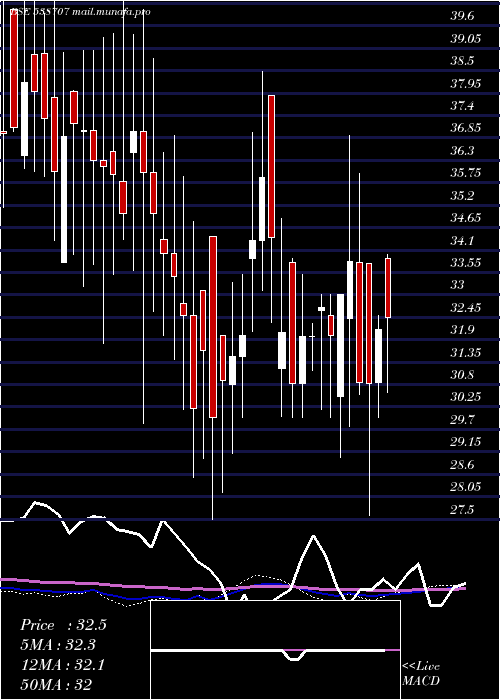Click the 37.4 price axis label

[462, 106]
